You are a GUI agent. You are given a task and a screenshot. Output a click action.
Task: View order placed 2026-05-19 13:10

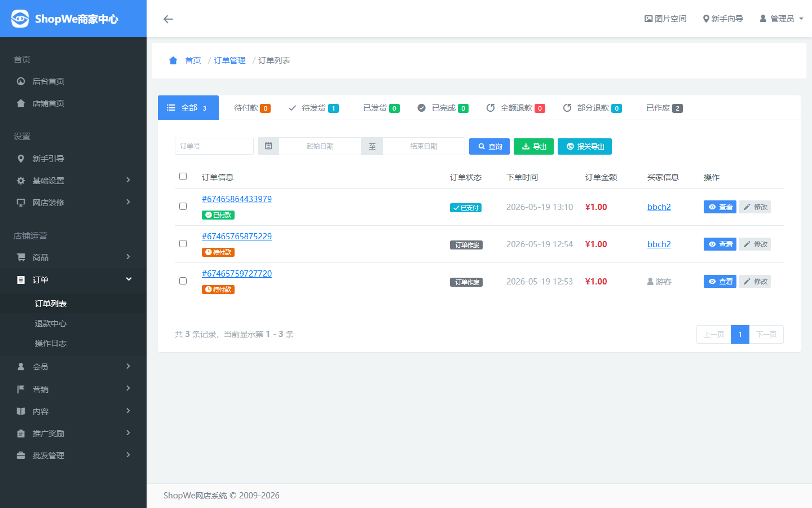pos(720,207)
